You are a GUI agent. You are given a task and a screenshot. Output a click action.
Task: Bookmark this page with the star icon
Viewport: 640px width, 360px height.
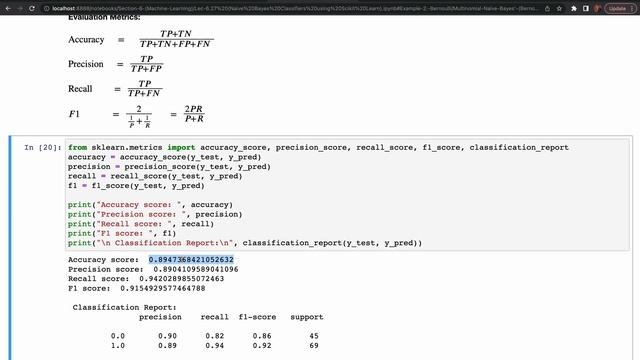click(559, 8)
